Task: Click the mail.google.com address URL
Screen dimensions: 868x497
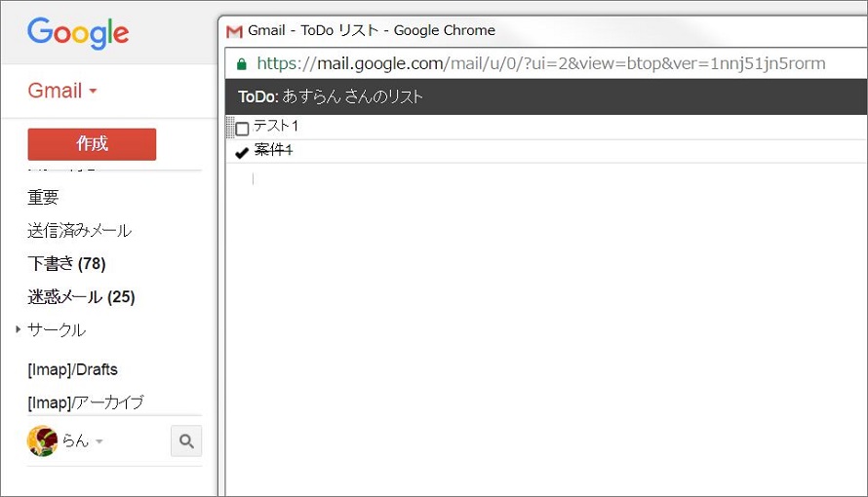Action: 541,63
